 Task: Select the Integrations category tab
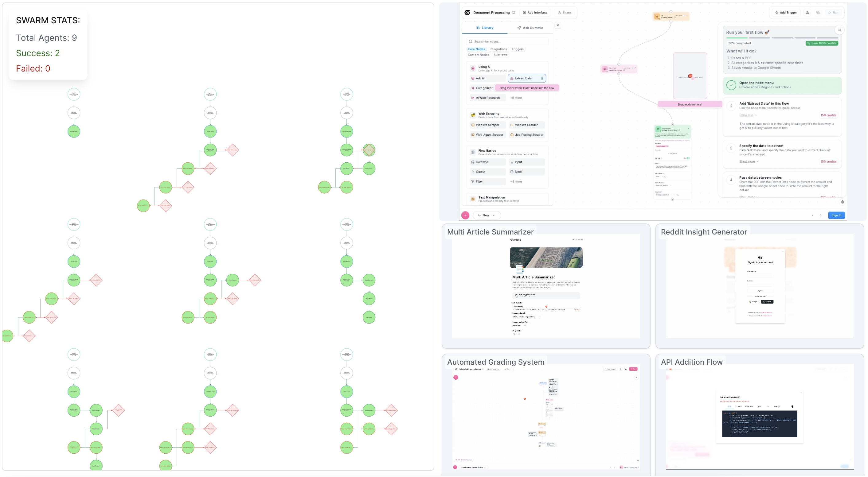pos(498,49)
